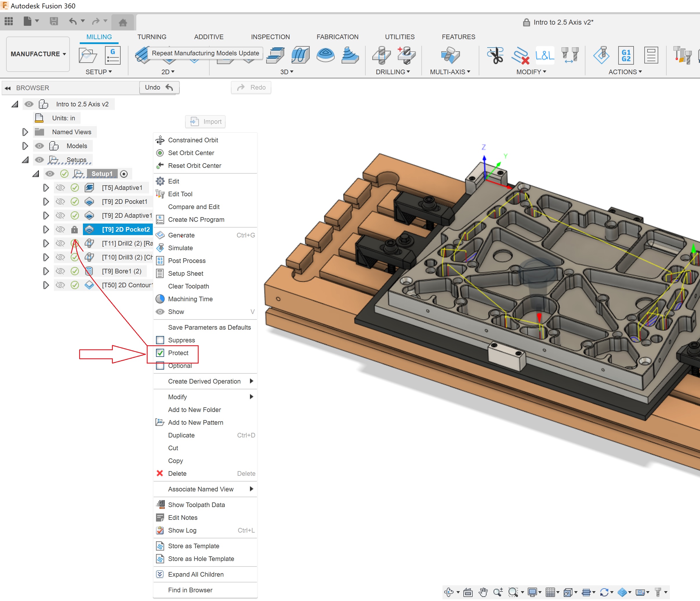Toggle visibility eye for Models

(39, 146)
